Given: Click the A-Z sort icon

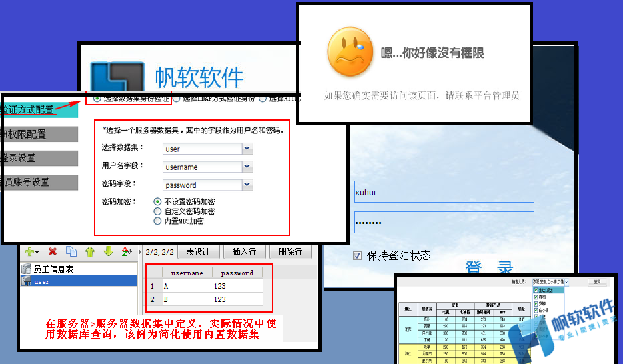Looking at the screenshot, I should (127, 251).
